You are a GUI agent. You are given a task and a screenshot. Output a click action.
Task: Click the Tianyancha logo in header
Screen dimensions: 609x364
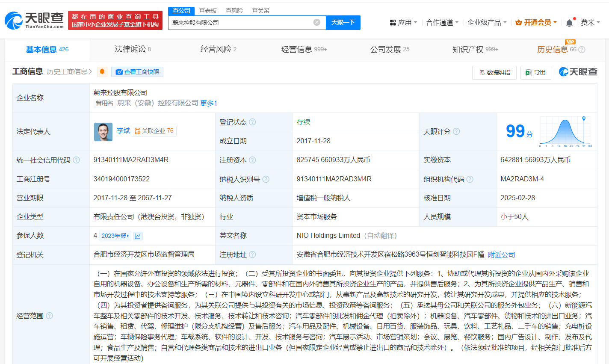click(34, 20)
